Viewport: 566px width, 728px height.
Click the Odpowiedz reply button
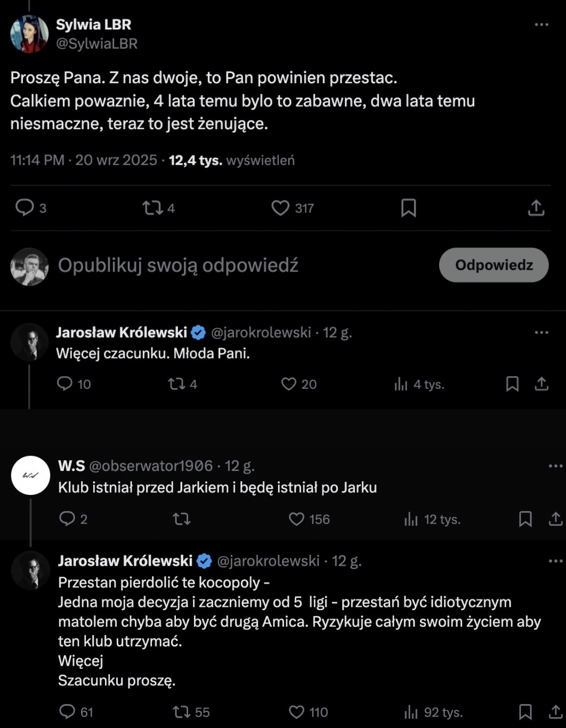(494, 265)
